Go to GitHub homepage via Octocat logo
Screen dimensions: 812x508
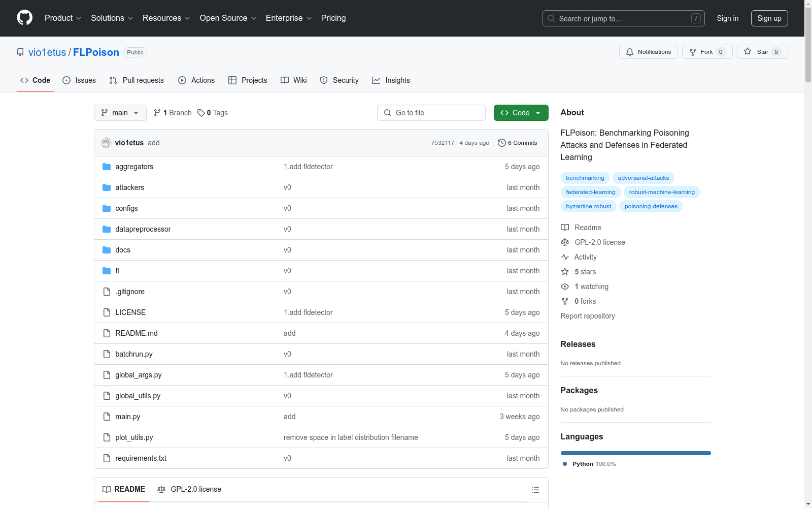click(24, 18)
